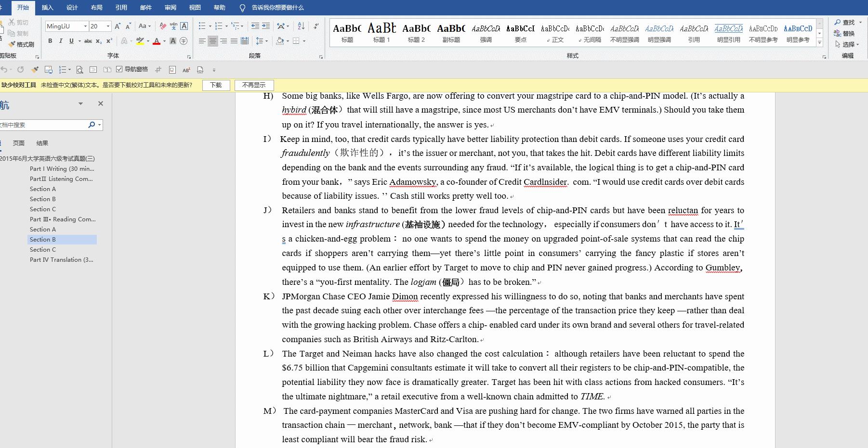This screenshot has width=868, height=448.
Task: Open print preview from the quick access toolbar
Action: click(79, 70)
